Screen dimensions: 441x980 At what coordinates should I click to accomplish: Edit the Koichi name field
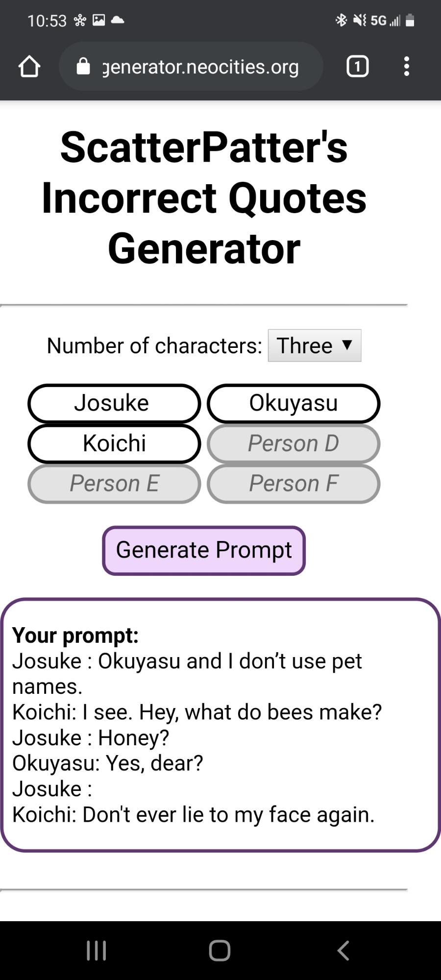pyautogui.click(x=114, y=443)
